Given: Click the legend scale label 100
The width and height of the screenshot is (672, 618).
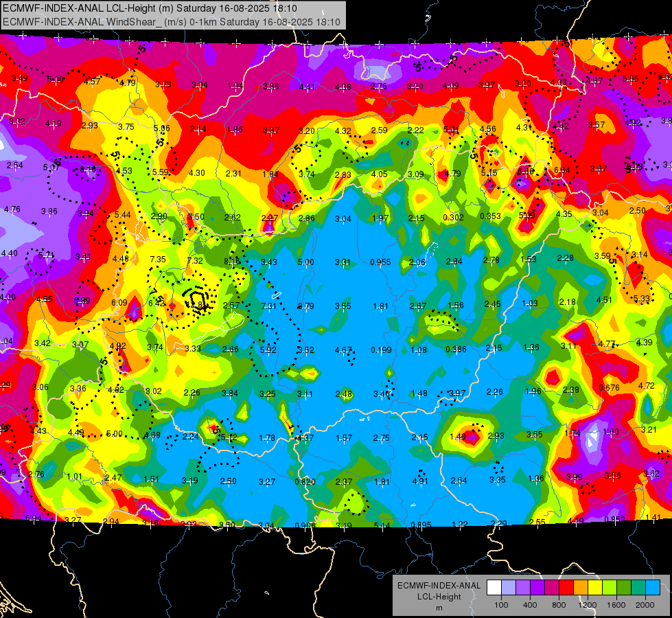Looking at the screenshot, I should click(x=501, y=605).
